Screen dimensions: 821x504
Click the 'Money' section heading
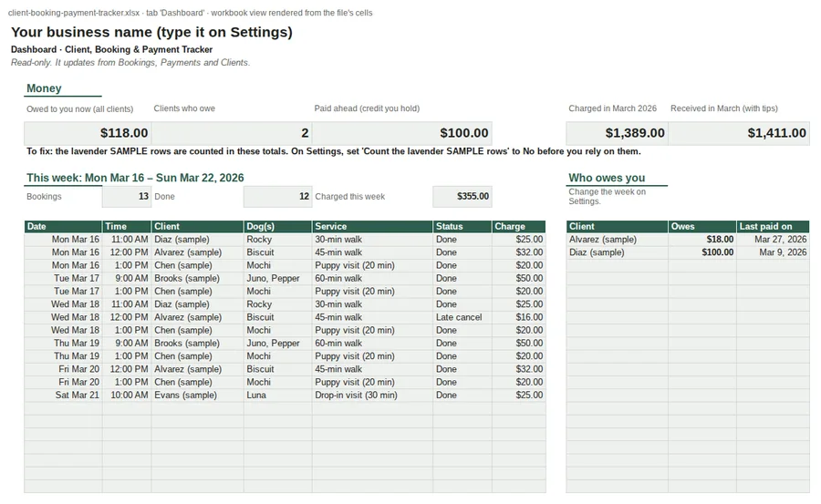pyautogui.click(x=44, y=88)
